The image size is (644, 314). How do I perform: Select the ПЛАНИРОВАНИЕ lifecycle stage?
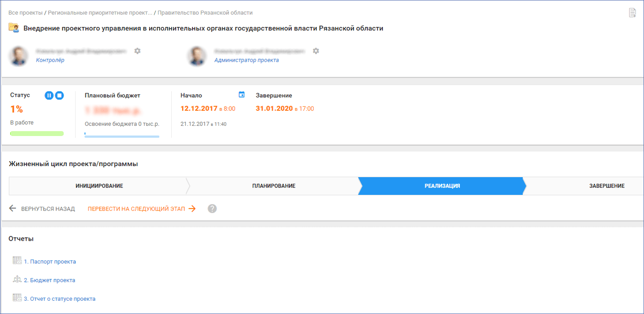click(274, 186)
